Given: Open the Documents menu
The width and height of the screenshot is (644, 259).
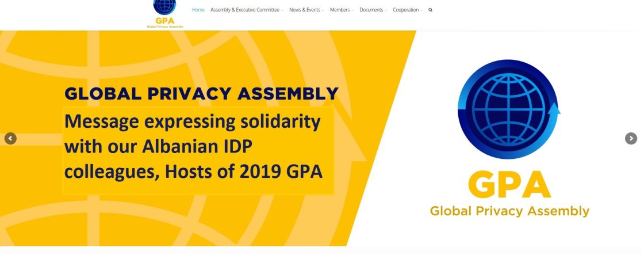Looking at the screenshot, I should click(373, 10).
